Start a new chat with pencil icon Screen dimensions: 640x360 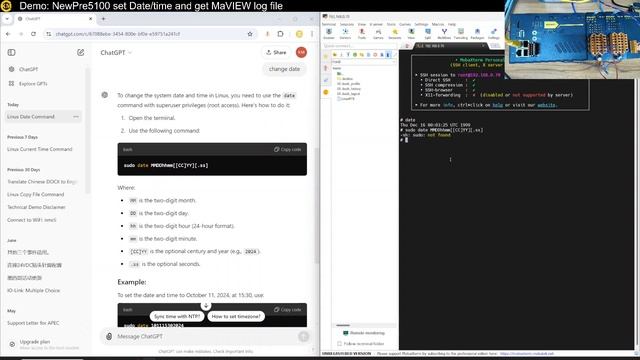[x=80, y=52]
